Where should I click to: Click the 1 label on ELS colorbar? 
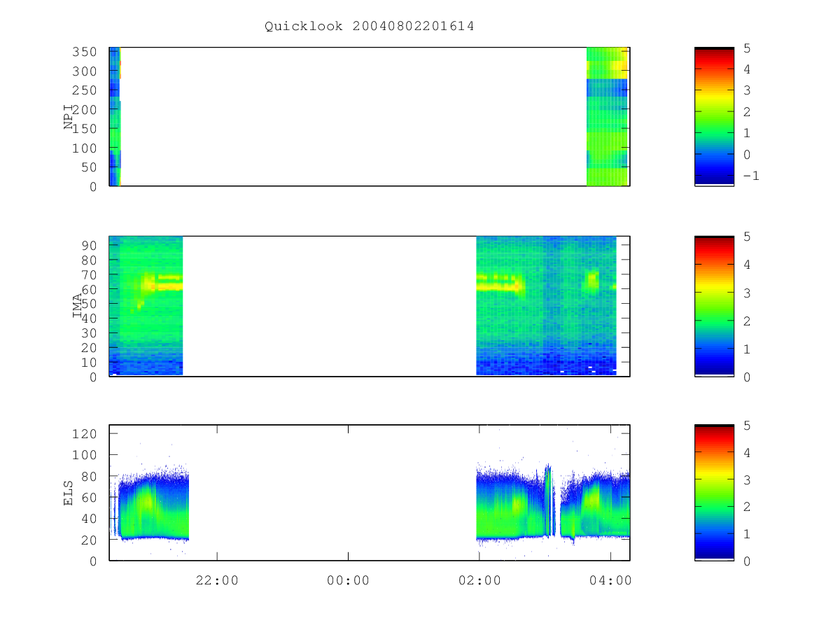pos(746,534)
